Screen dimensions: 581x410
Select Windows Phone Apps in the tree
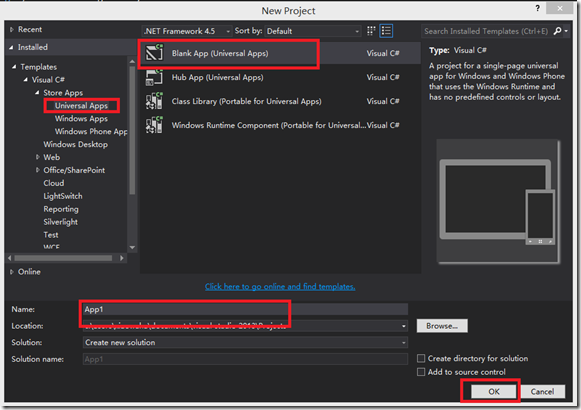[91, 131]
